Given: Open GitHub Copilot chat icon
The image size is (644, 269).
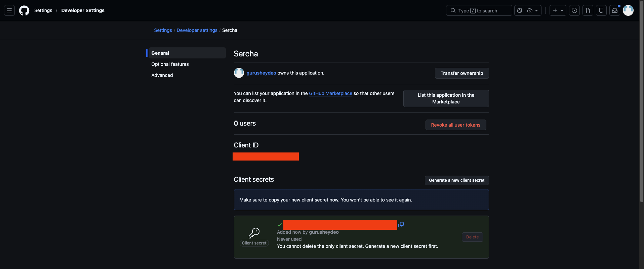Looking at the screenshot, I should (x=520, y=10).
